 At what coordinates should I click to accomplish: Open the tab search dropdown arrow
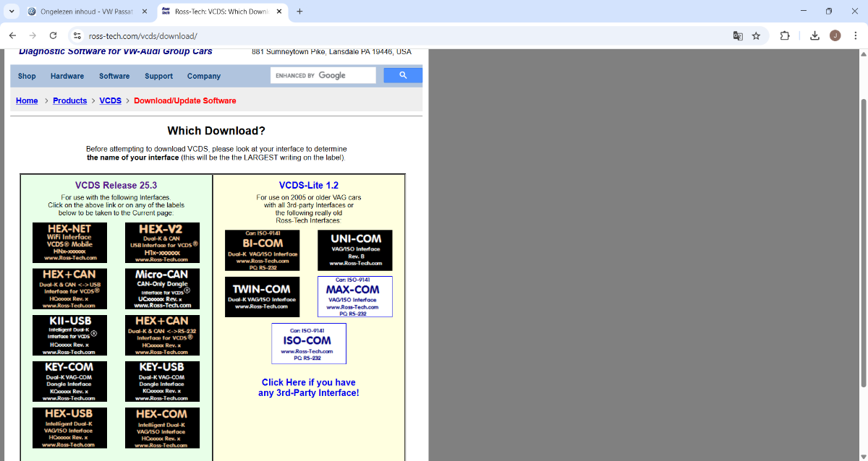(12, 12)
